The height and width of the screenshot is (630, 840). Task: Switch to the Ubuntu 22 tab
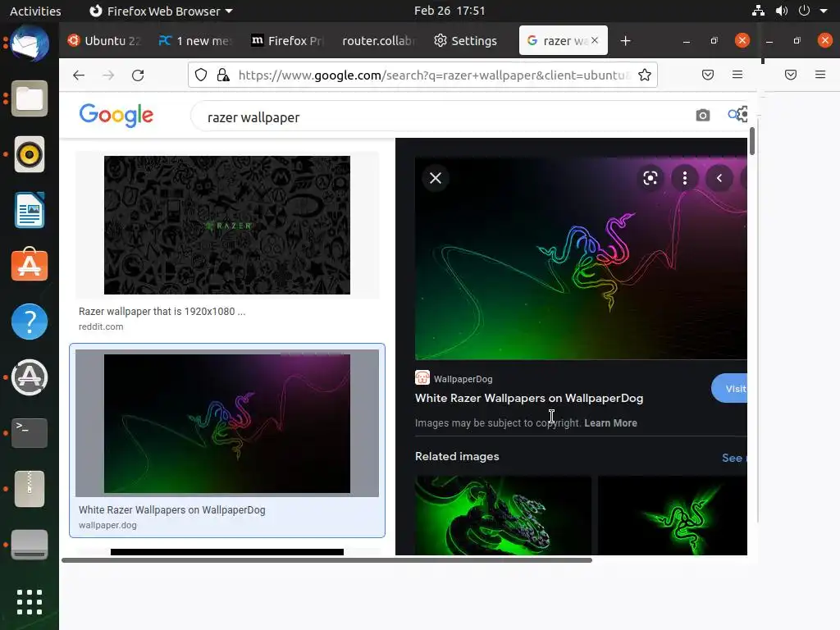pyautogui.click(x=105, y=41)
